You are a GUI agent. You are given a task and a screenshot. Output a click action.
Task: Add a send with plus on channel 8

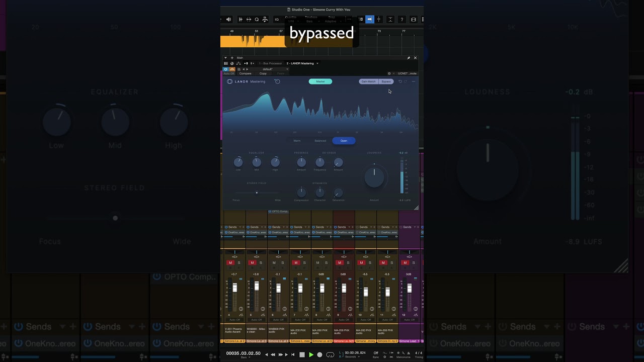(x=331, y=227)
